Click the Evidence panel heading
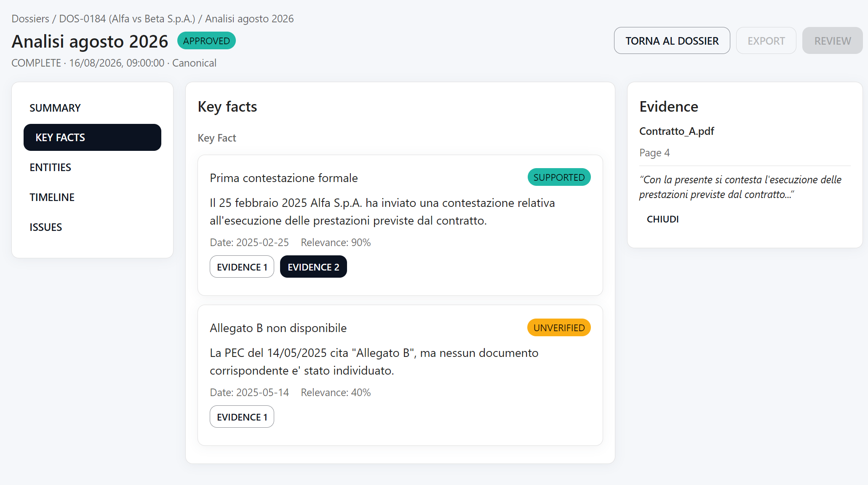868x485 pixels. pyautogui.click(x=669, y=107)
